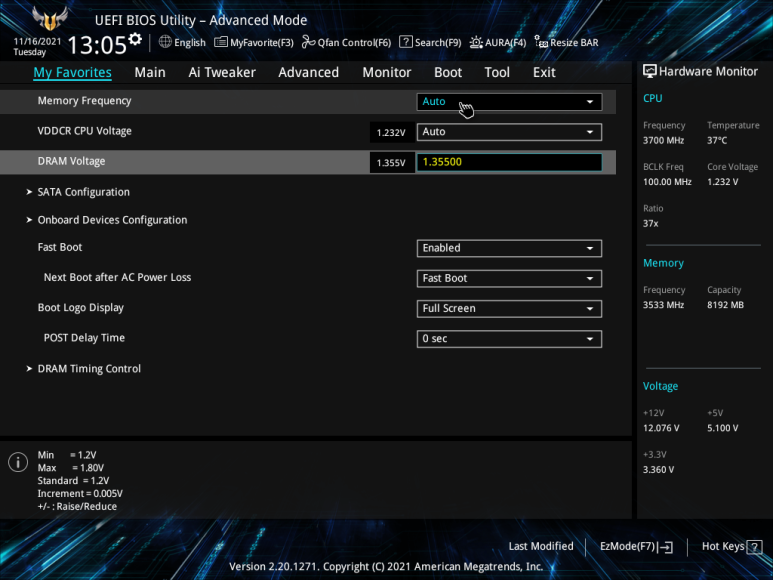Image resolution: width=773 pixels, height=580 pixels.
Task: Open the Ai Tweaker tab
Action: pos(222,72)
